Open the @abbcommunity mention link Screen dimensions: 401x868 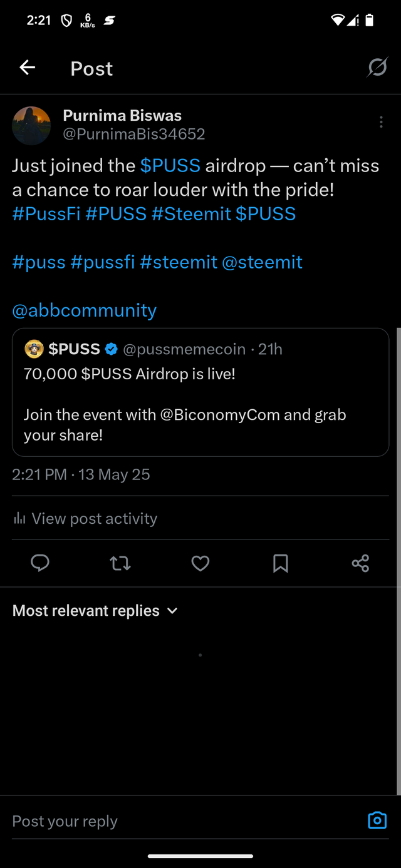84,310
